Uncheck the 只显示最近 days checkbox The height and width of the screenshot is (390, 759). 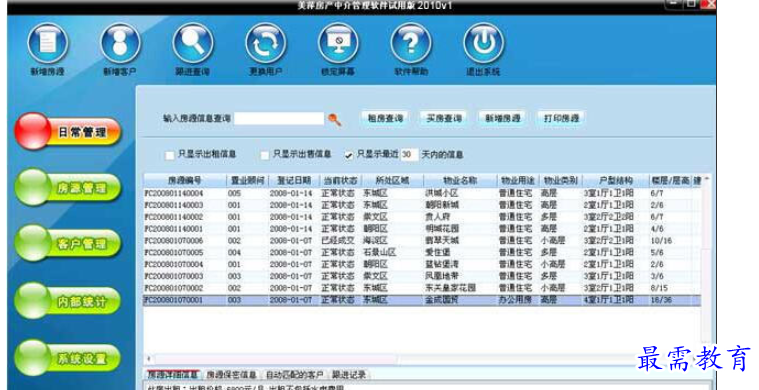(x=349, y=155)
